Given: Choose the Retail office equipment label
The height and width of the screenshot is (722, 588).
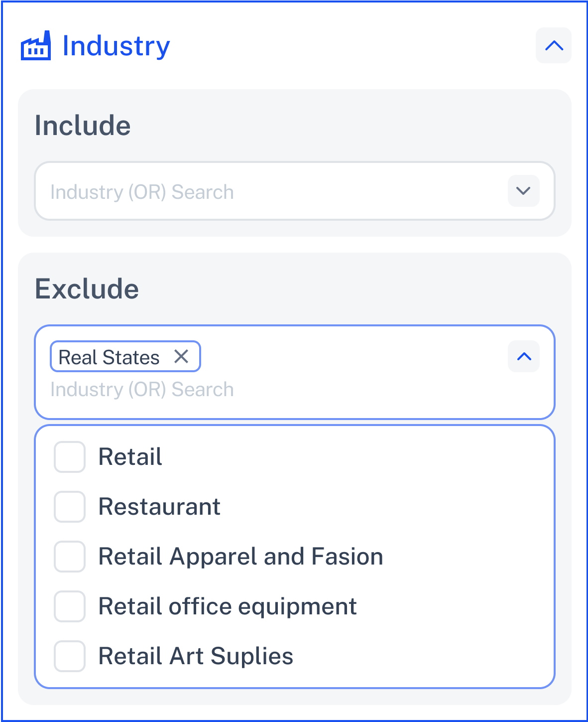Looking at the screenshot, I should 228,606.
